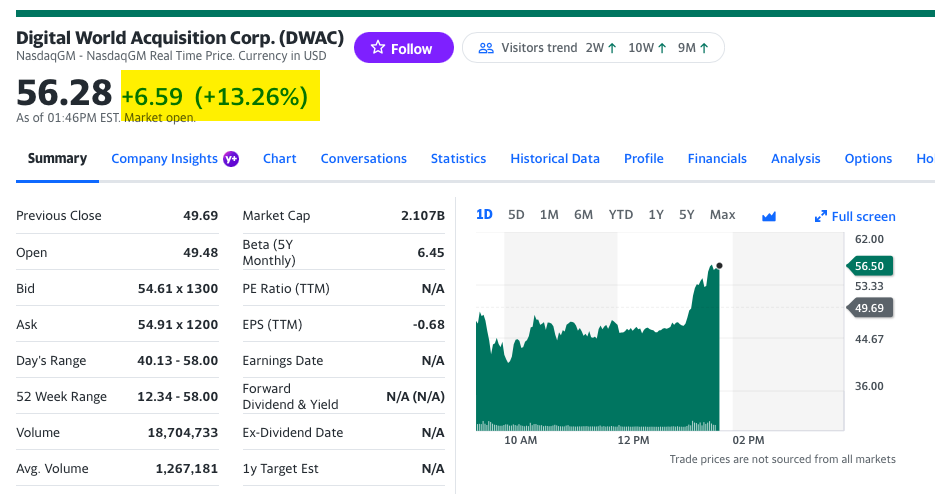The height and width of the screenshot is (494, 935).
Task: Go to the Analysis tab
Action: pos(796,159)
